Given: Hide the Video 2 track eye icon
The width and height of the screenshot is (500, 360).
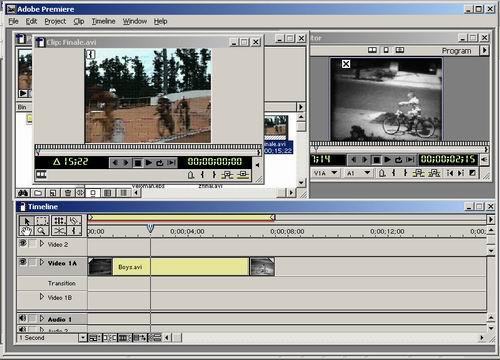Looking at the screenshot, I should [23, 243].
